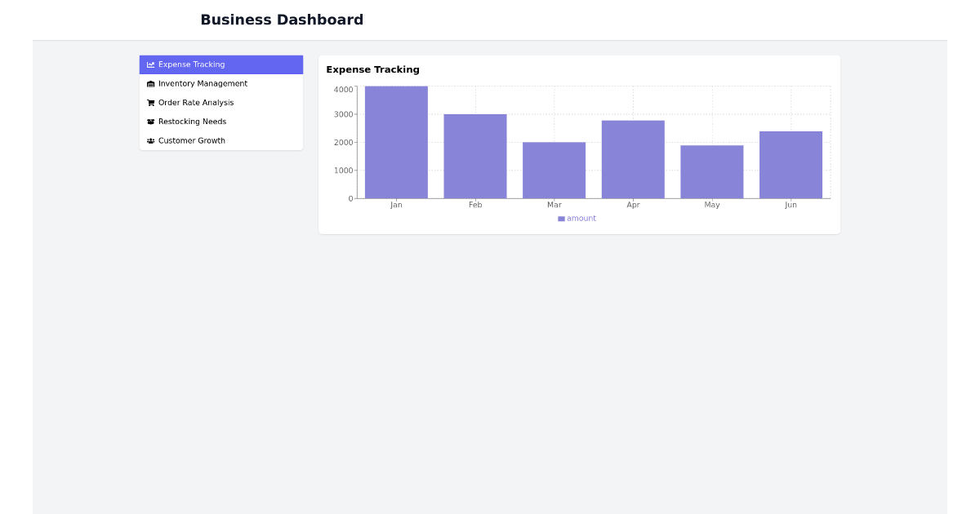Open the Order Rate Analysis section
The image size is (980, 514).
pyautogui.click(x=196, y=102)
